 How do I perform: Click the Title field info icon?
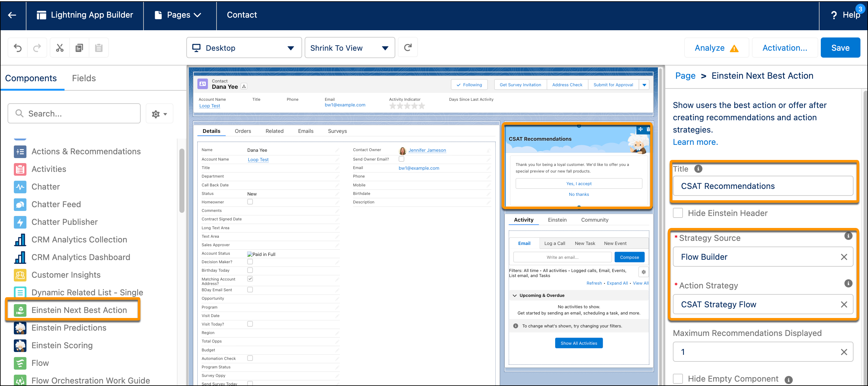click(x=698, y=168)
